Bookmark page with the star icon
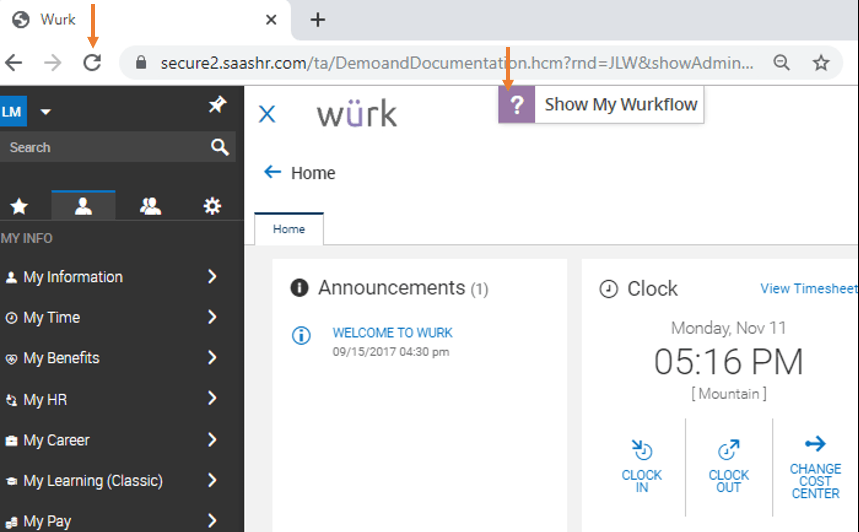 click(x=821, y=63)
